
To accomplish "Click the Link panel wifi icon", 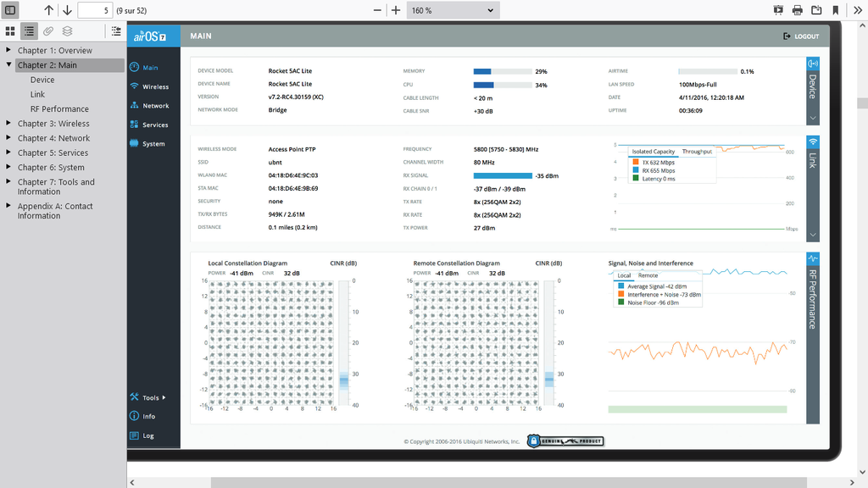I will pos(813,142).
